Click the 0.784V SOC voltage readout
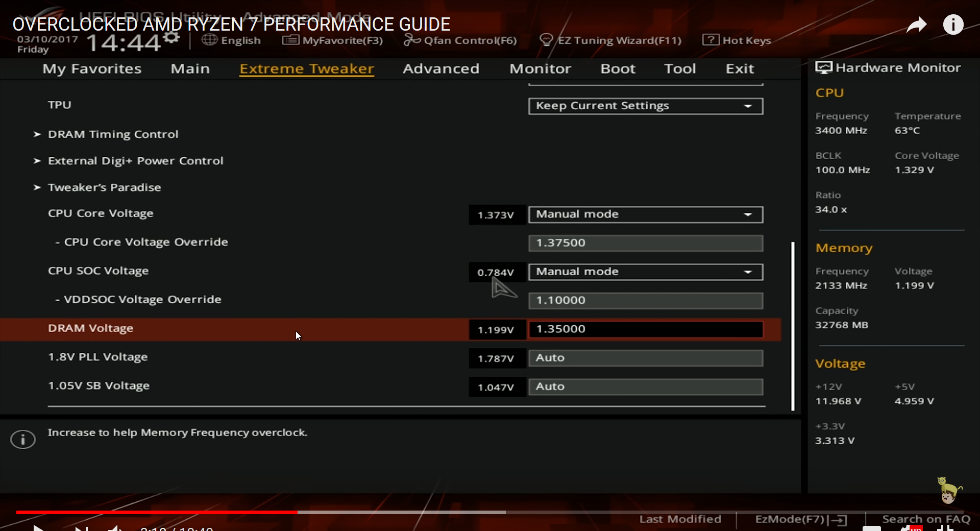The width and height of the screenshot is (980, 531). [496, 273]
